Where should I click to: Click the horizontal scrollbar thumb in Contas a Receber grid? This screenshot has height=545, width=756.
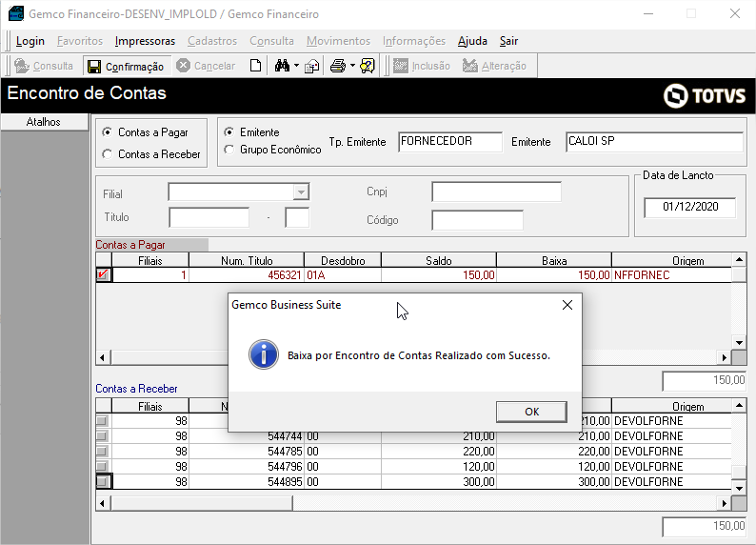click(x=202, y=503)
